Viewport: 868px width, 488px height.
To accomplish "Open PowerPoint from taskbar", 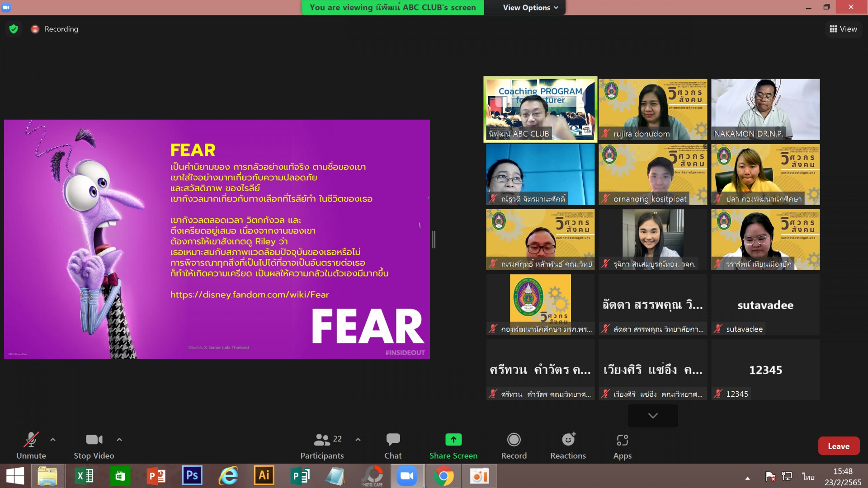I will tap(156, 476).
